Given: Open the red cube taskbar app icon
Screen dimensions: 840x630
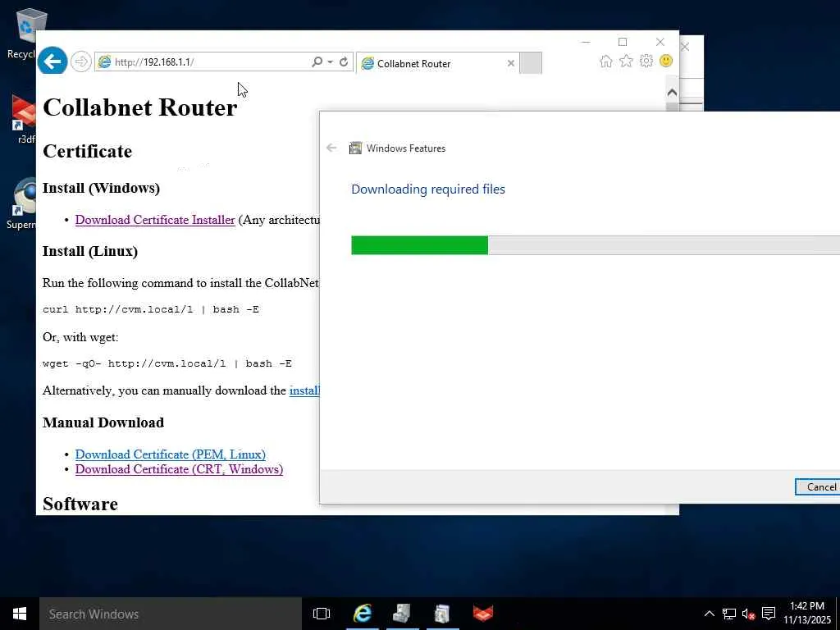Looking at the screenshot, I should (x=482, y=614).
